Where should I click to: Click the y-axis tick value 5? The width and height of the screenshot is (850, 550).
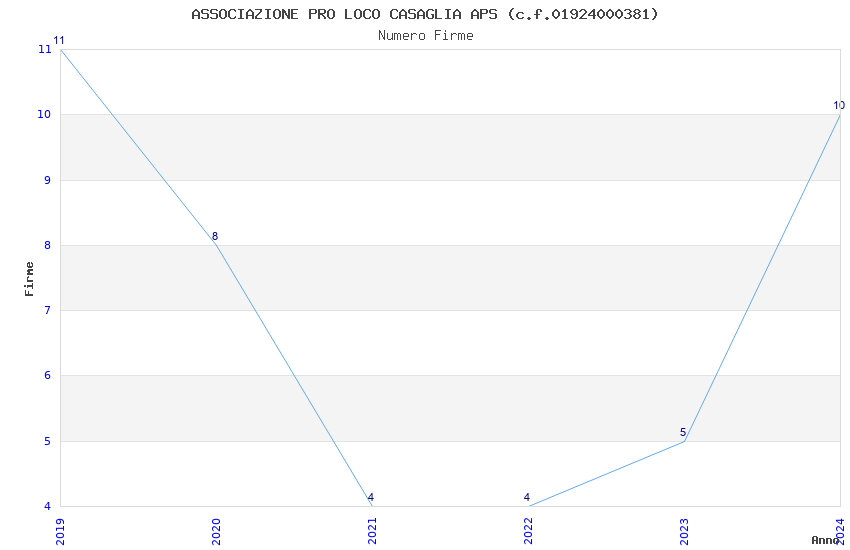pos(48,441)
